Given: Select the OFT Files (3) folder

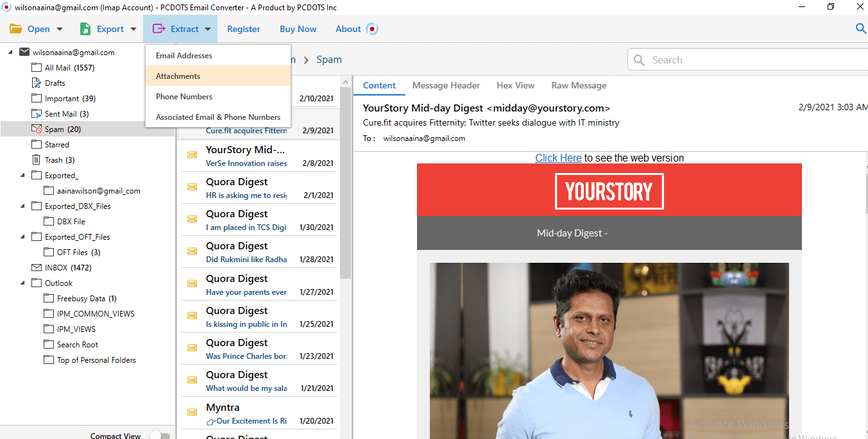Looking at the screenshot, I should click(x=78, y=252).
